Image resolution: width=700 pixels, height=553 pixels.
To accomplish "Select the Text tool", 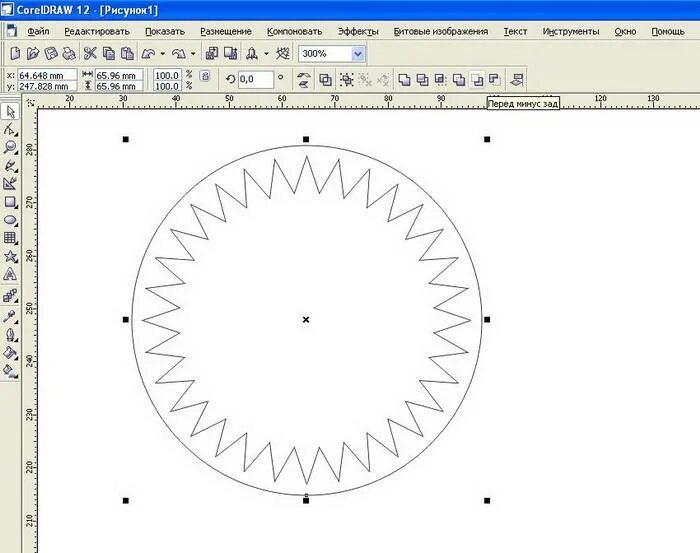I will (10, 274).
